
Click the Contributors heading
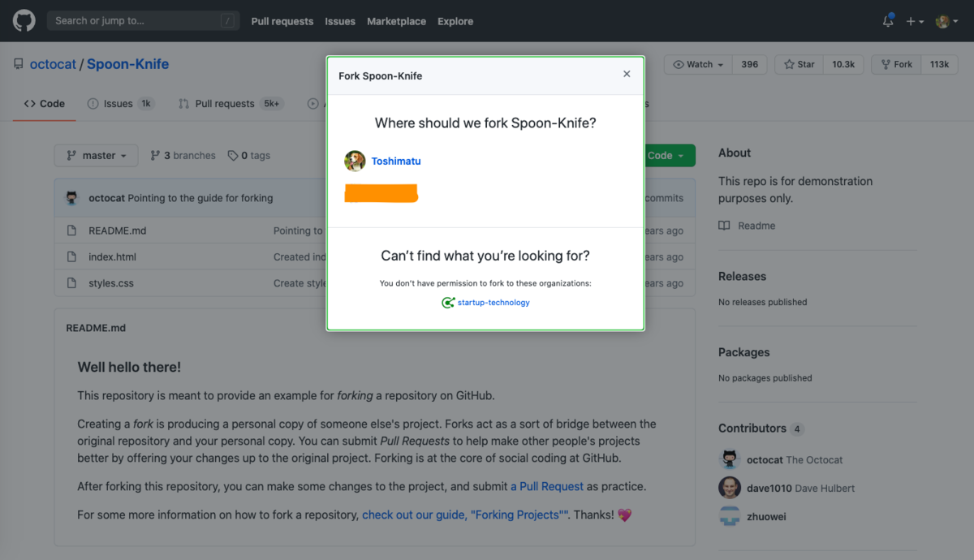[x=752, y=428]
